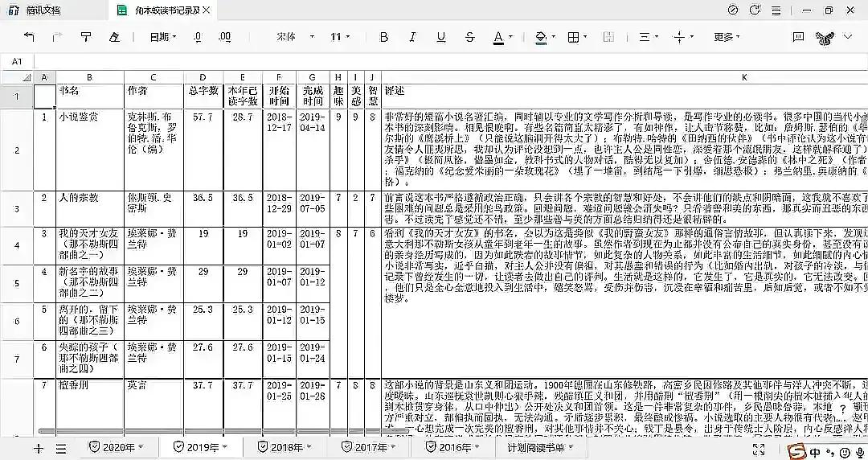The width and height of the screenshot is (868, 460).
Task: Click the redo arrow in the toolbar
Action: [58, 37]
